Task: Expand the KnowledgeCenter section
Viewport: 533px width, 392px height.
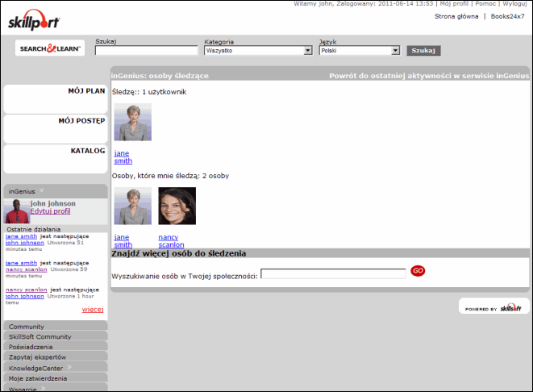Action: [69, 367]
